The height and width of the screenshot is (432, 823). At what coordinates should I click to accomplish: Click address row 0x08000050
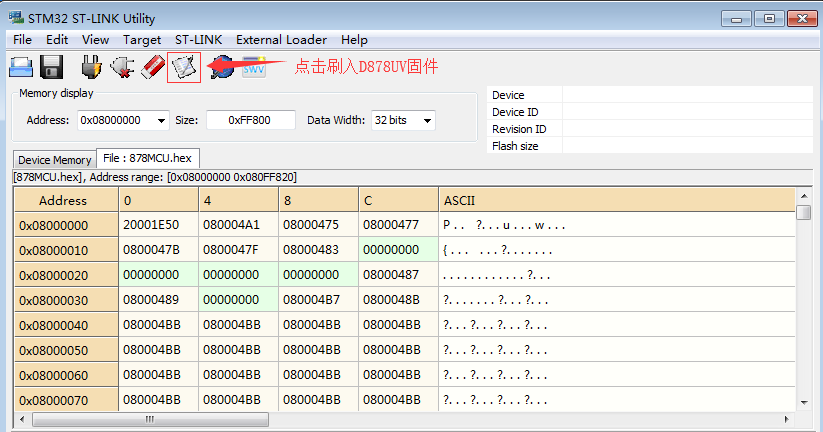pyautogui.click(x=66, y=350)
